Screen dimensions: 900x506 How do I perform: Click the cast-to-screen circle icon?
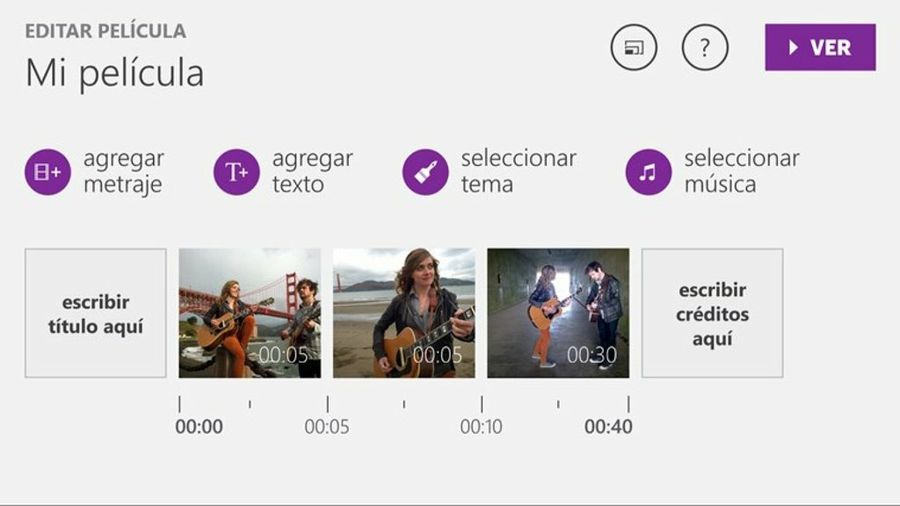coord(634,48)
